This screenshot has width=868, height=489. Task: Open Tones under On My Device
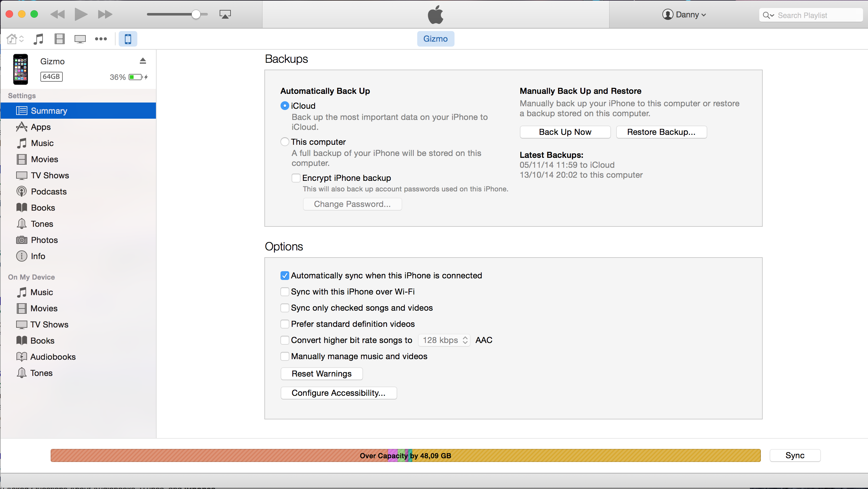pyautogui.click(x=78, y=373)
